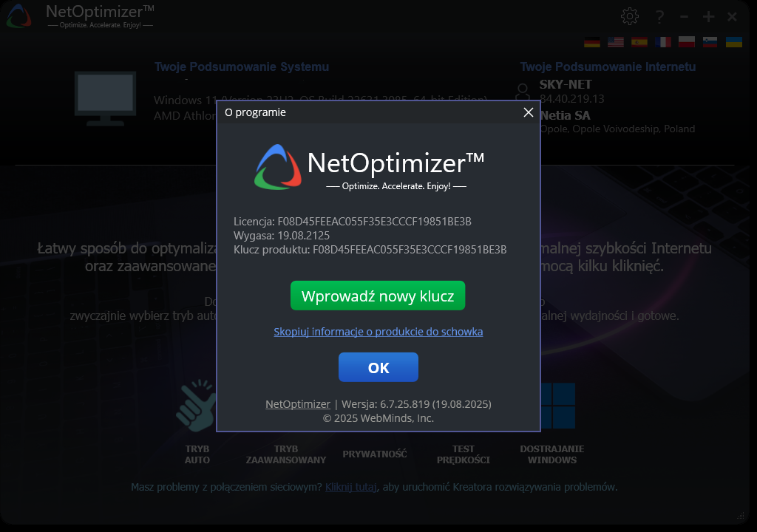The height and width of the screenshot is (532, 757).
Task: Click the minimize dash in the main window
Action: (684, 17)
